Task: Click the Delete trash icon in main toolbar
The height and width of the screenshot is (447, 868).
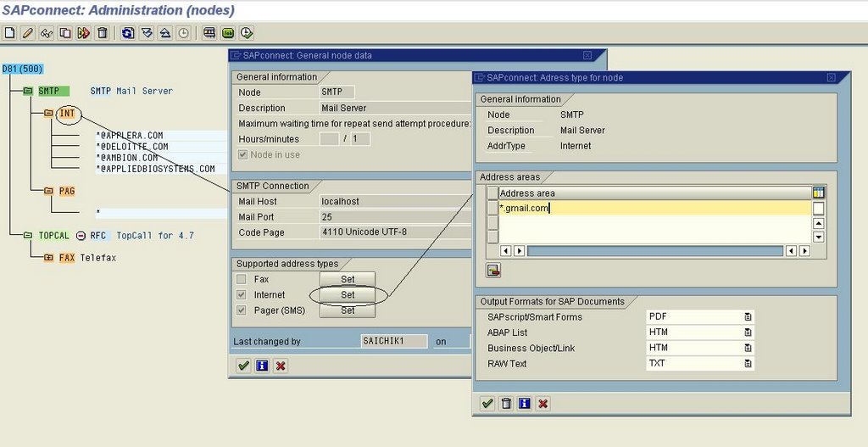Action: pyautogui.click(x=102, y=33)
